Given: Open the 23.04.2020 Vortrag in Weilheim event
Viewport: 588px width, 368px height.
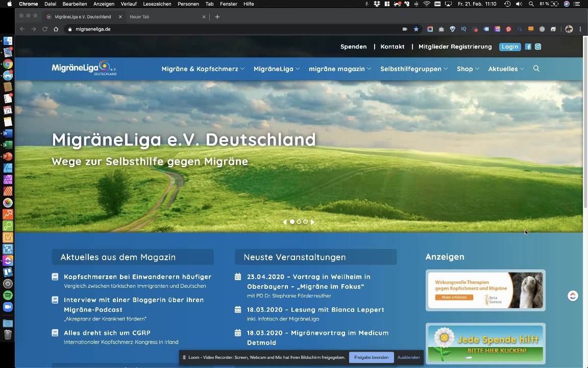Looking at the screenshot, I should (x=309, y=282).
